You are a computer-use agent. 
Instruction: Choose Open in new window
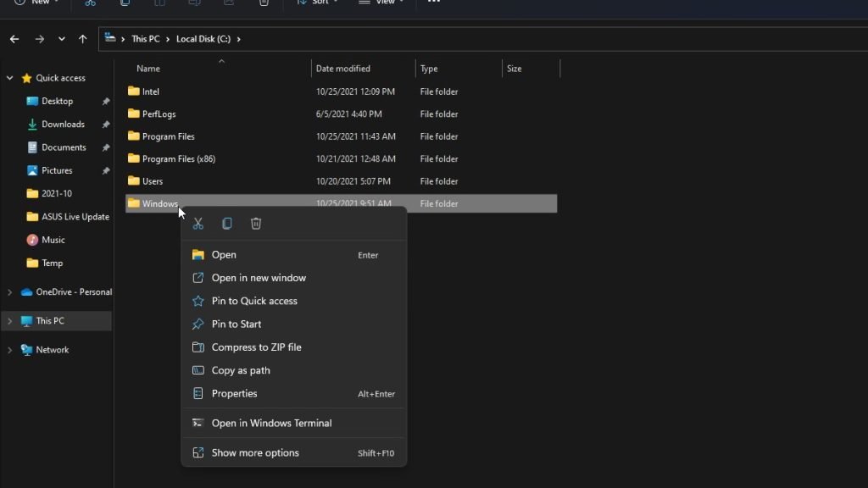pos(294,278)
